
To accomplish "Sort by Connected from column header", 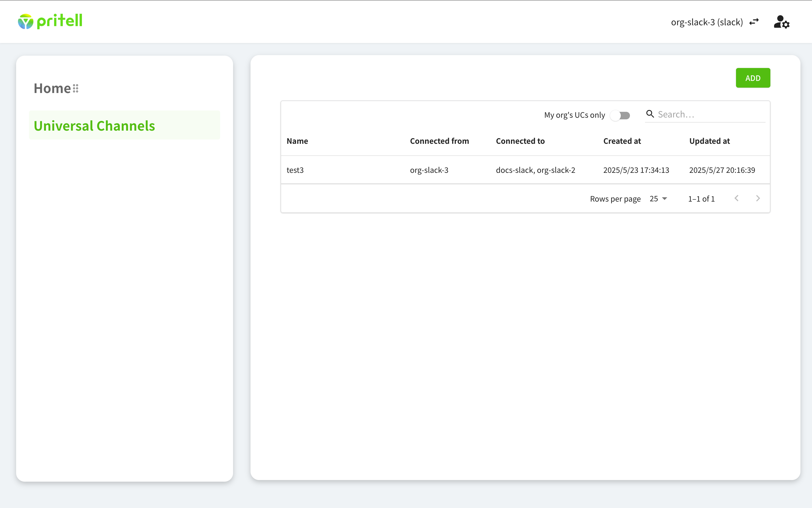I will (439, 141).
